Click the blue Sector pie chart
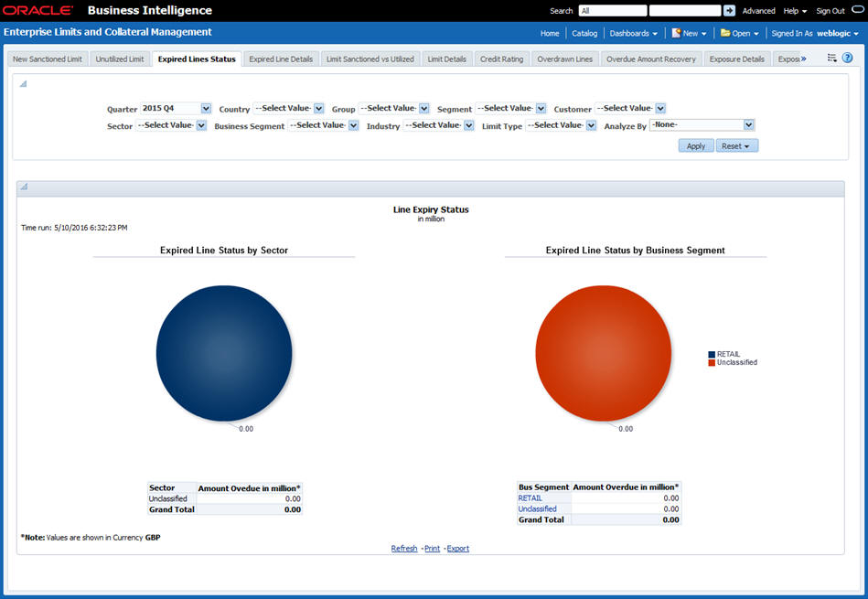 click(x=224, y=353)
